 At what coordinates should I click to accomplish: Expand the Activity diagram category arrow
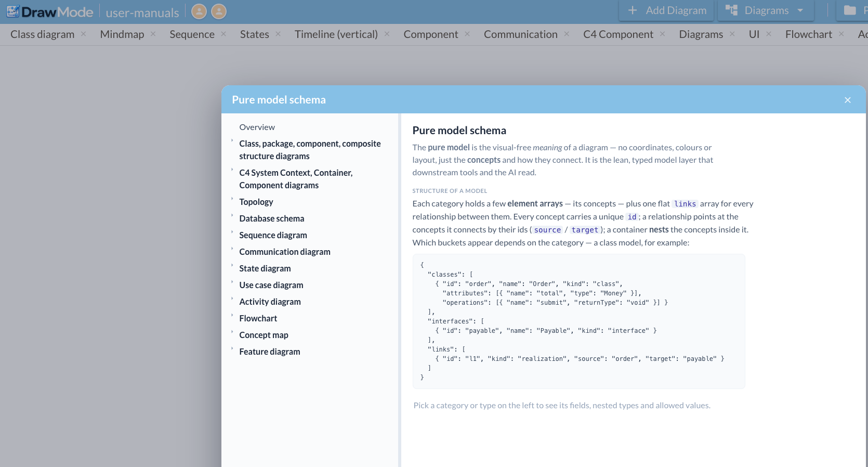pyautogui.click(x=232, y=299)
